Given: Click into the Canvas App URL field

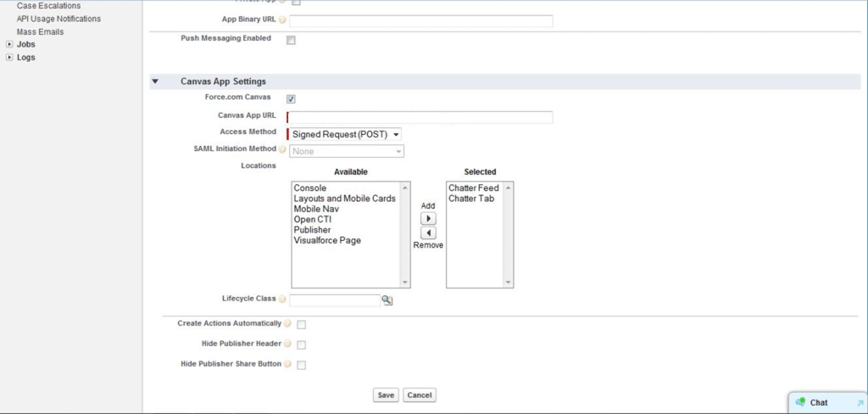Looking at the screenshot, I should click(x=420, y=117).
